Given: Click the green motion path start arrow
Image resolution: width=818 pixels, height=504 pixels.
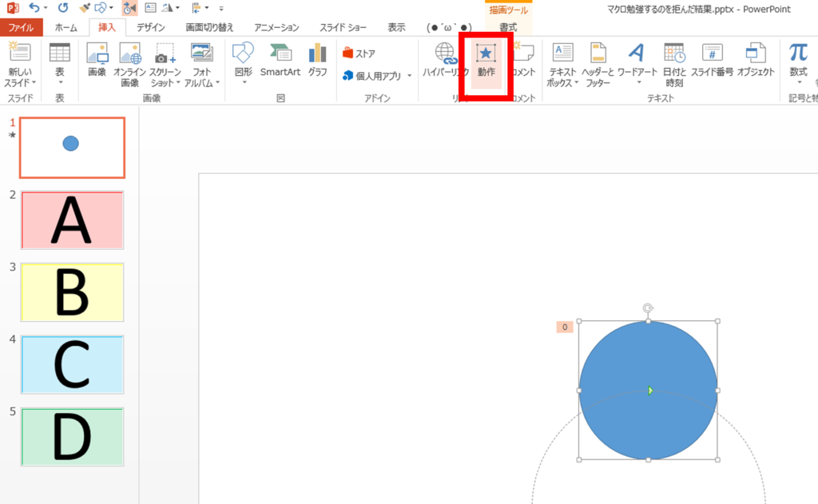Looking at the screenshot, I should pos(650,391).
